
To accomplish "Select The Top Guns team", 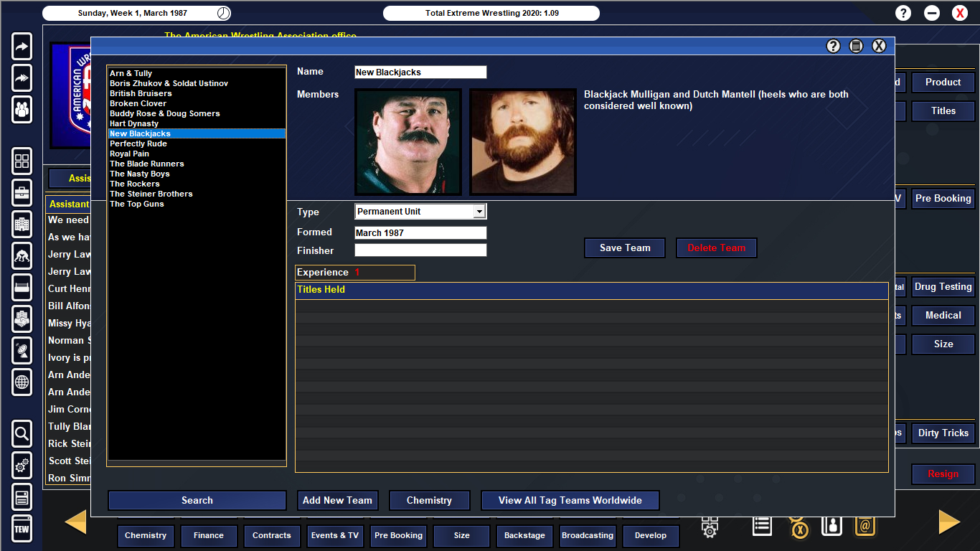I will click(x=197, y=204).
